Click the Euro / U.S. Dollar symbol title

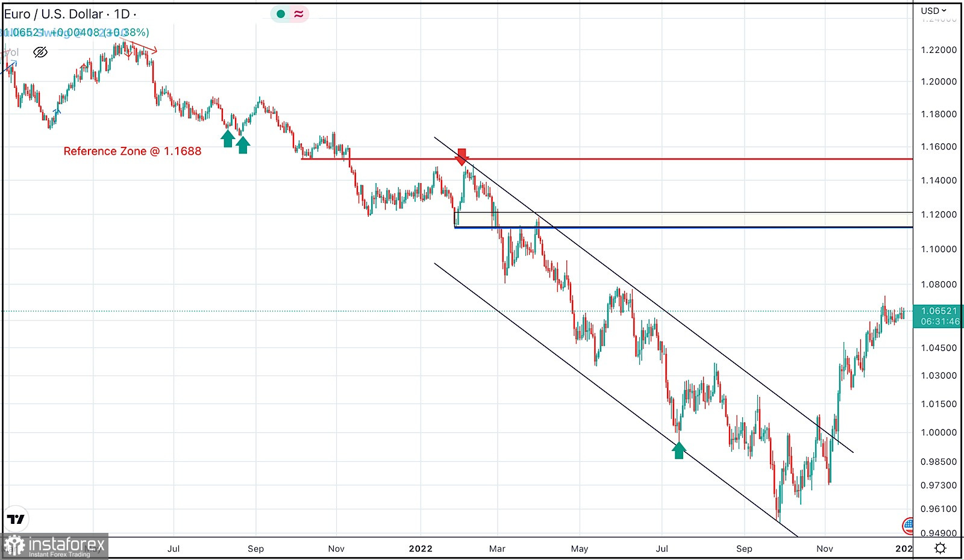pyautogui.click(x=54, y=14)
